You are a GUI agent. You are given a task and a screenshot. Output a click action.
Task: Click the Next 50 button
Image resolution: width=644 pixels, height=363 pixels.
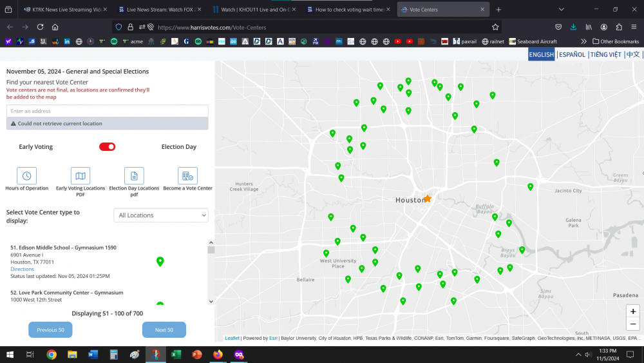164,330
